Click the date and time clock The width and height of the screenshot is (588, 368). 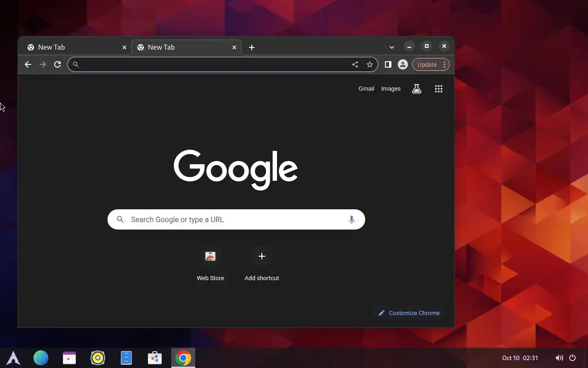coord(520,358)
